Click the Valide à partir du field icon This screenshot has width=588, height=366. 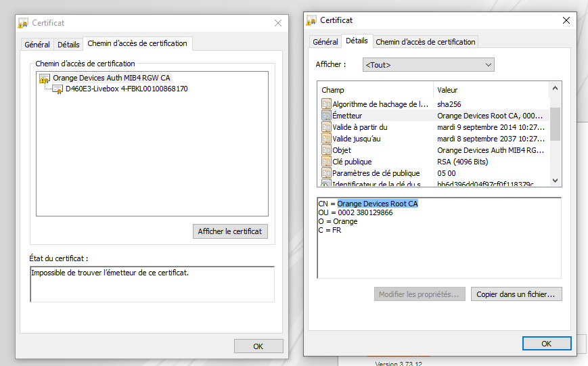(326, 127)
